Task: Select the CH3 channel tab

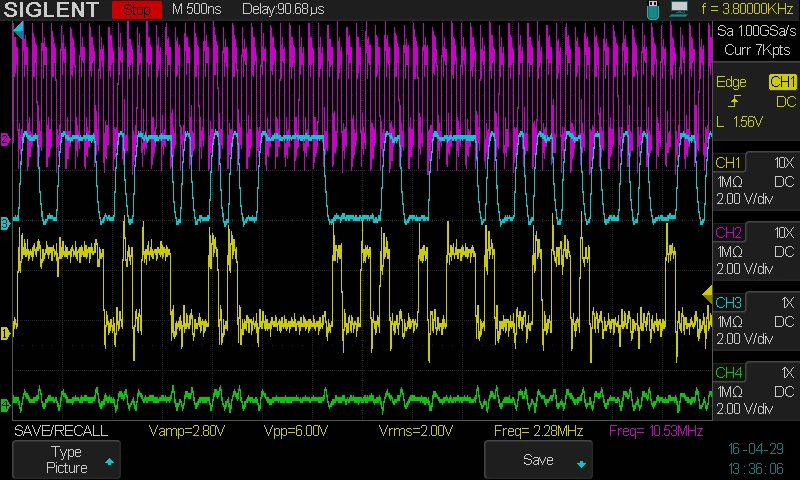Action: [728, 302]
